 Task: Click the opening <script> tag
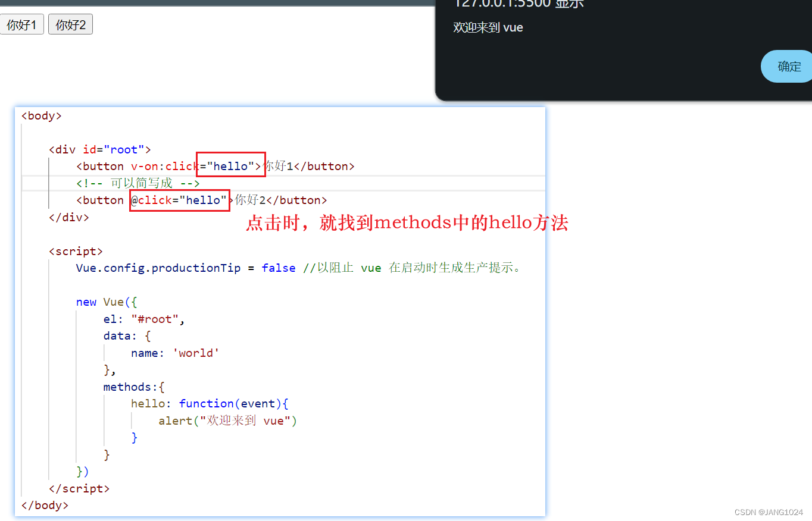pyautogui.click(x=76, y=251)
